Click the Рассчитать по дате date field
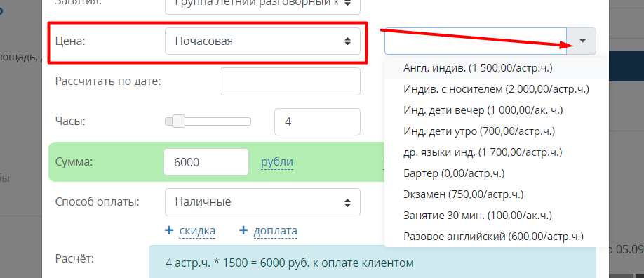Image resolution: width=644 pixels, height=278 pixels. coord(290,81)
